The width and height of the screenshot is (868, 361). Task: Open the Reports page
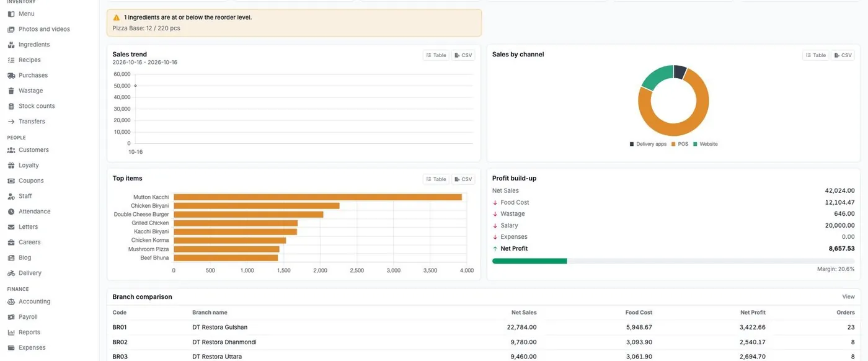point(29,332)
